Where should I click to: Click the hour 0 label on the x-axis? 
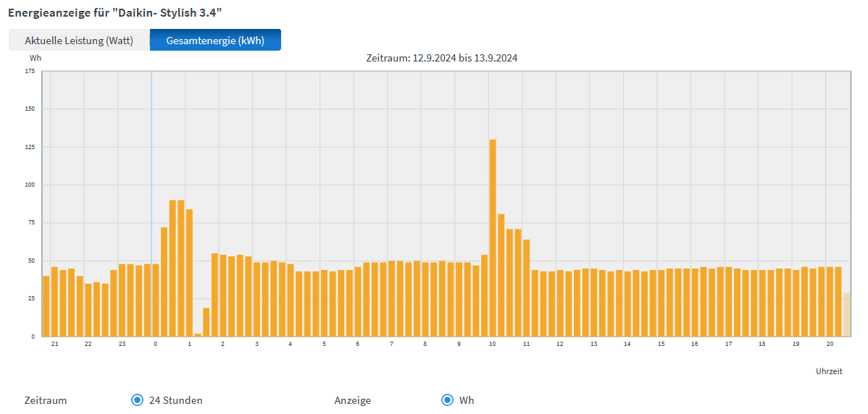(155, 344)
